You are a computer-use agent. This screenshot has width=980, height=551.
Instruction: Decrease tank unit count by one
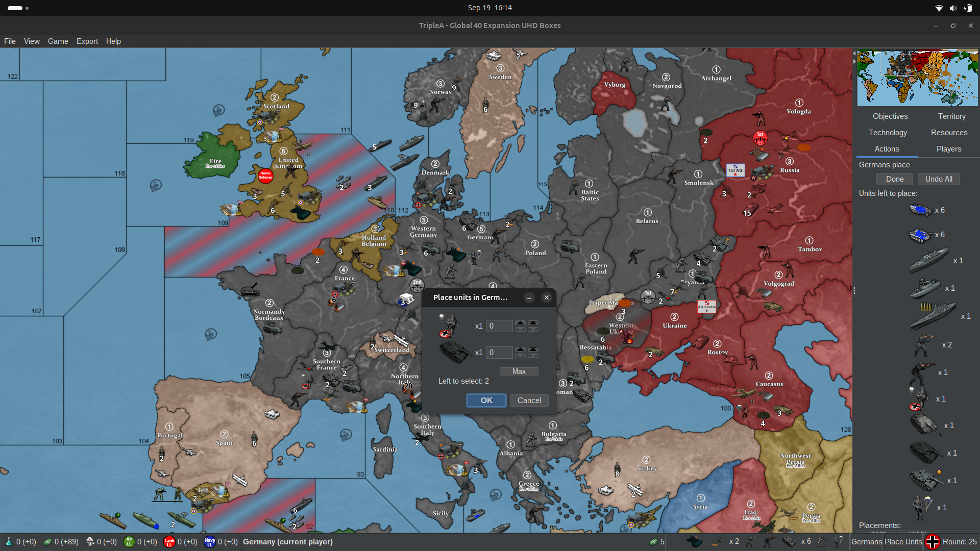[520, 356]
